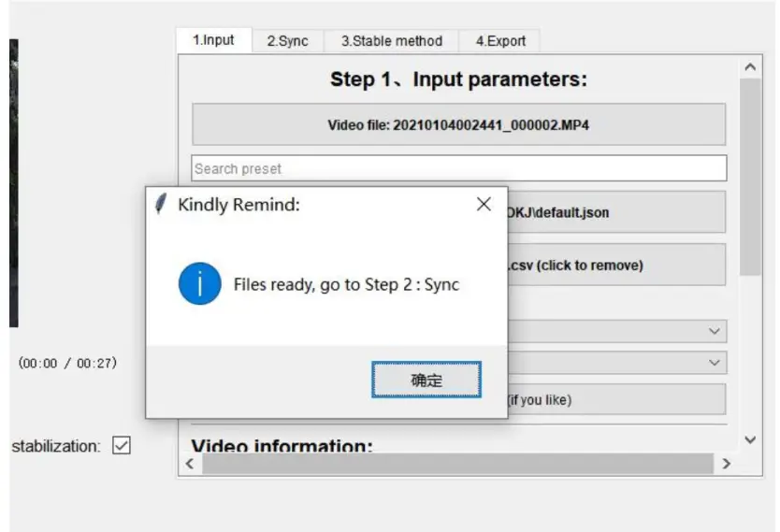Screen dimensions: 780x532
Task: Click the Video file 20210104002441_000002.MP4 button
Action: click(x=458, y=124)
